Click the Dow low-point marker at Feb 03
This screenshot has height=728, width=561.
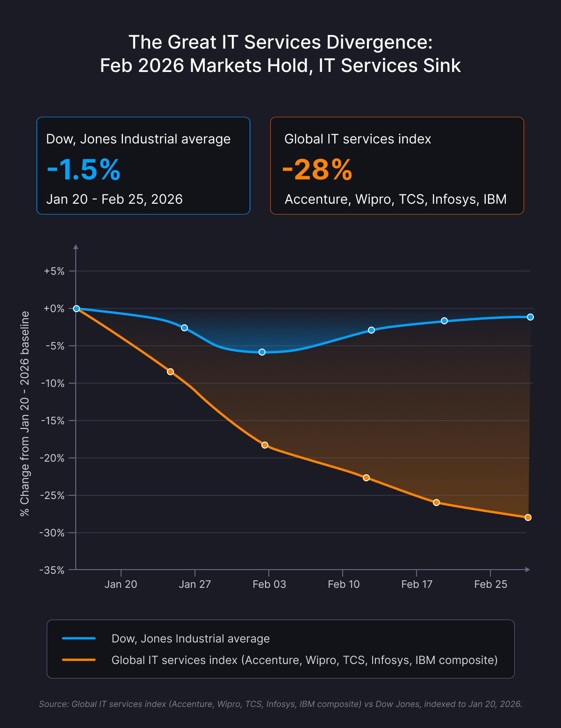pos(262,352)
